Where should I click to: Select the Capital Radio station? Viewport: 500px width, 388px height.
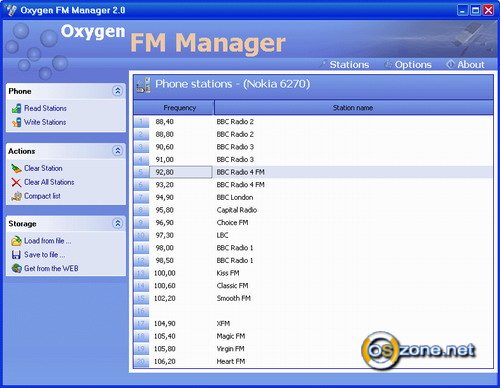pos(237,210)
